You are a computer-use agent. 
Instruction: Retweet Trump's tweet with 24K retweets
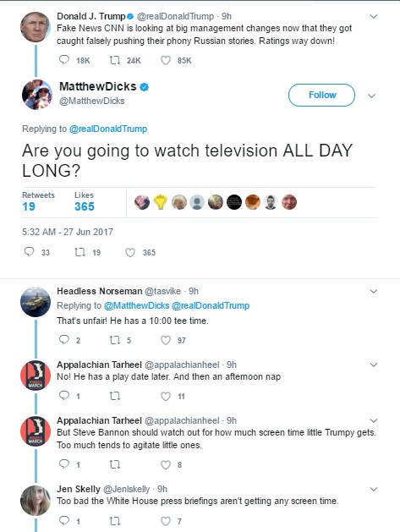(x=115, y=60)
